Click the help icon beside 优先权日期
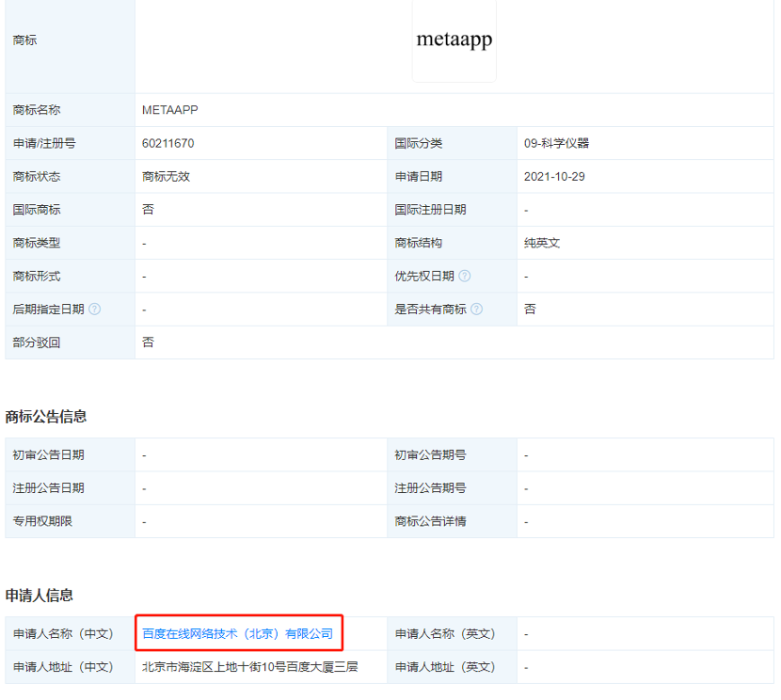The height and width of the screenshot is (700, 781). point(464,276)
